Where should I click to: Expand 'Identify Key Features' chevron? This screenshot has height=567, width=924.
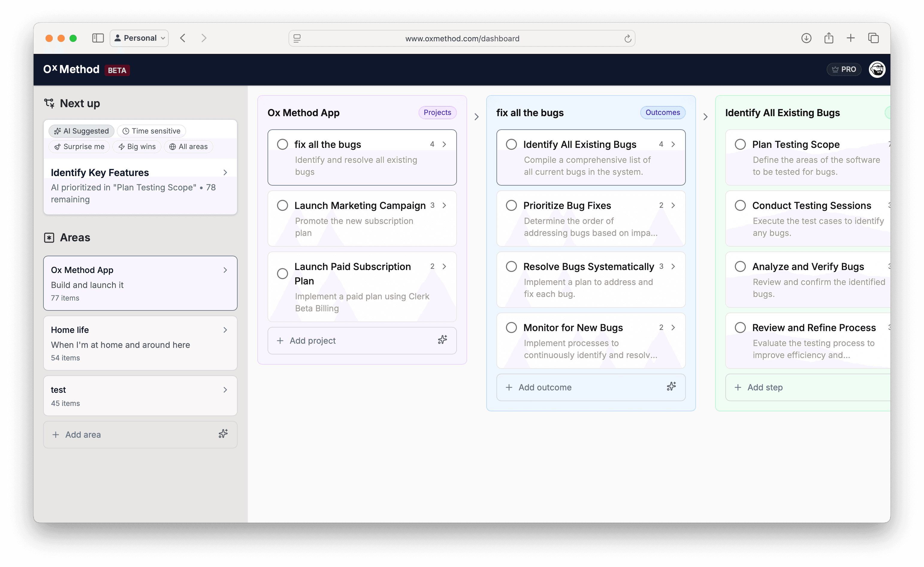point(225,172)
